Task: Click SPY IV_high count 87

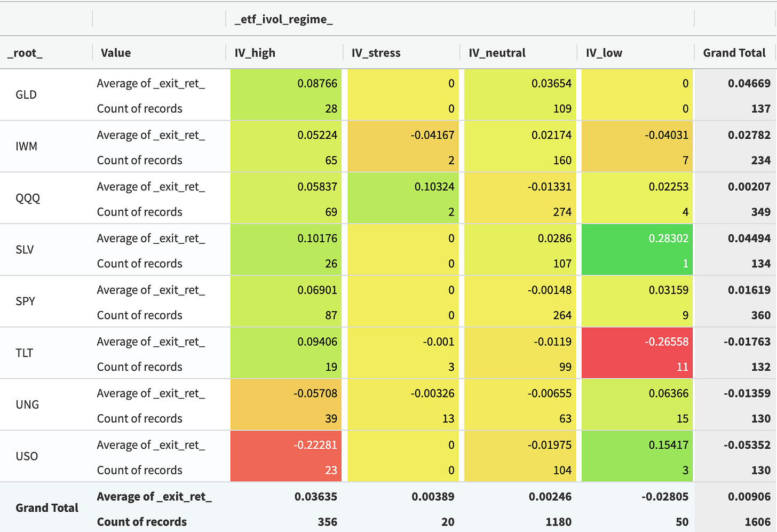Action: tap(331, 315)
